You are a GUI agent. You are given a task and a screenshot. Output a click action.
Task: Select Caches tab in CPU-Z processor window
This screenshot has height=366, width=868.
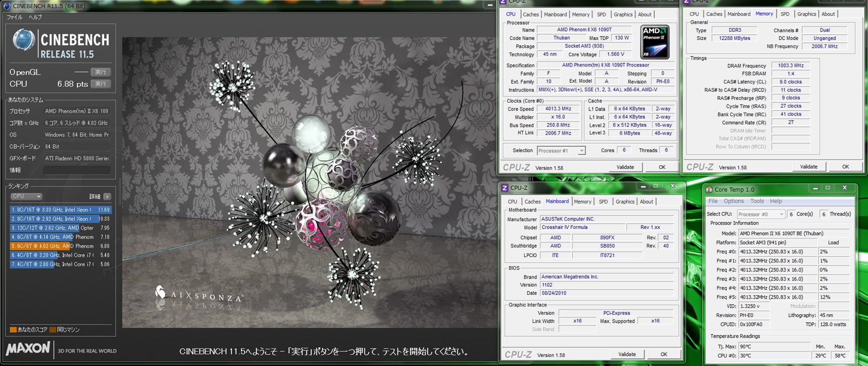click(x=530, y=15)
